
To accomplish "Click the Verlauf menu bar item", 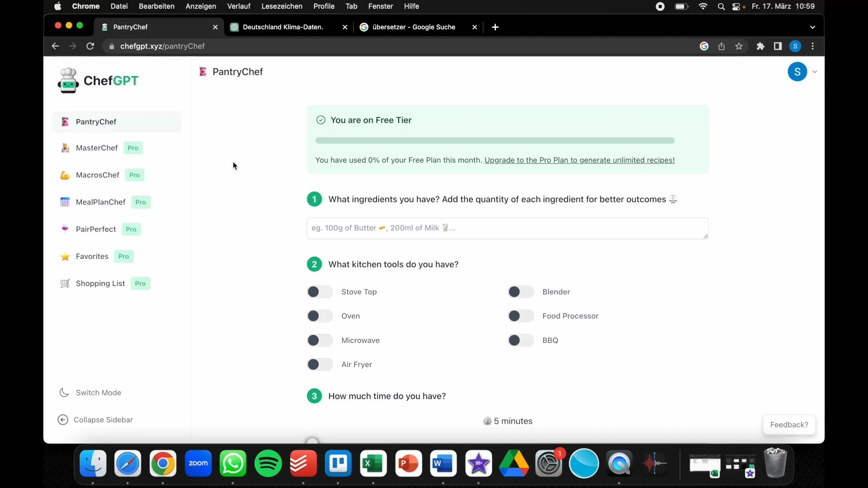I will click(x=238, y=6).
